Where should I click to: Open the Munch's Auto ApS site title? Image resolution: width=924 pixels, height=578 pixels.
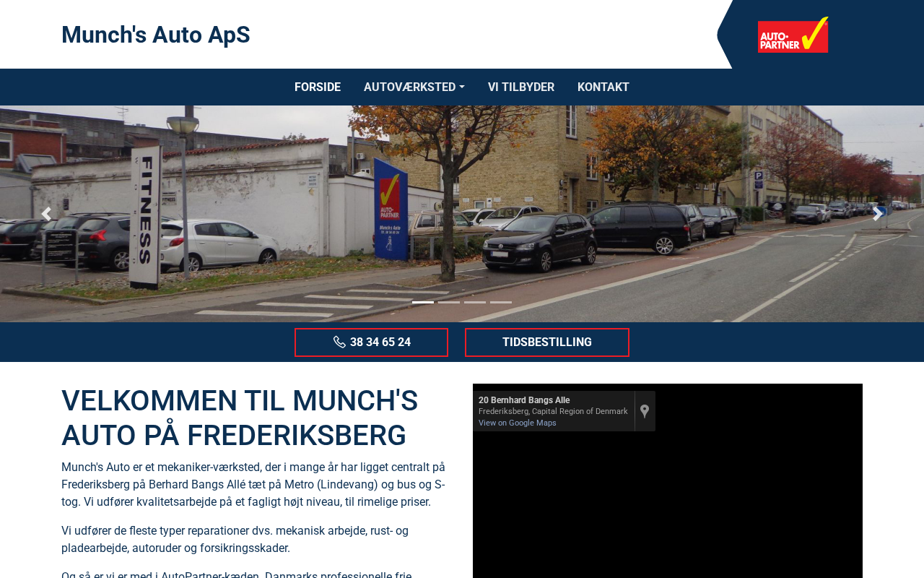(x=156, y=35)
